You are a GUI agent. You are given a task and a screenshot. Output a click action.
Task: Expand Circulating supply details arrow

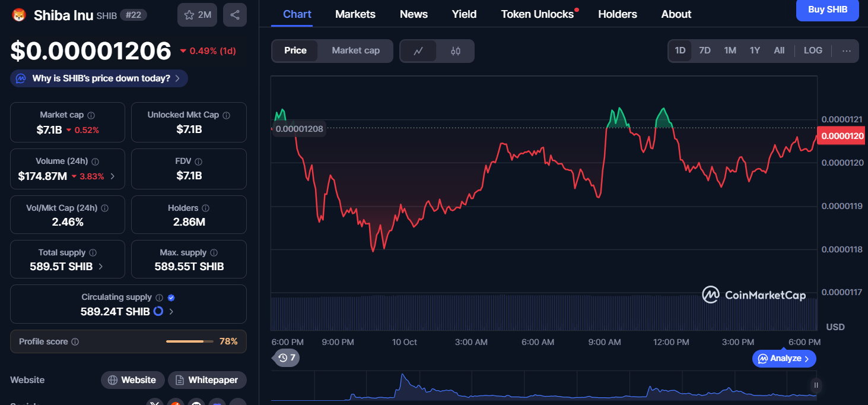(x=171, y=311)
